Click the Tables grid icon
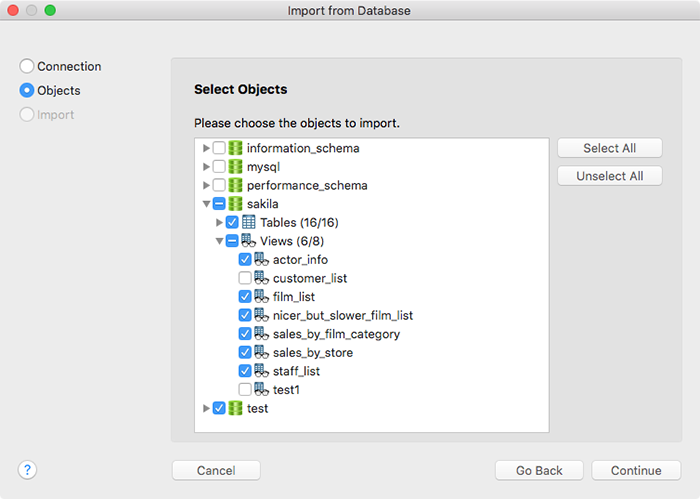 coord(249,222)
